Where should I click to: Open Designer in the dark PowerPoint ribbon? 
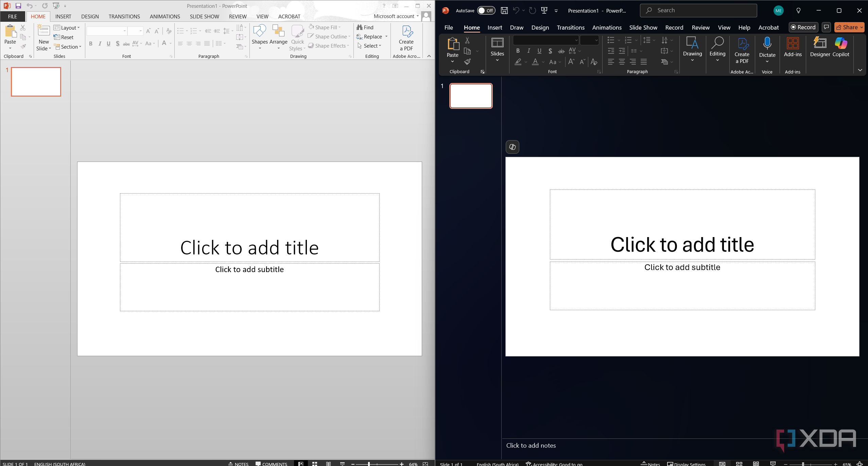pyautogui.click(x=820, y=47)
